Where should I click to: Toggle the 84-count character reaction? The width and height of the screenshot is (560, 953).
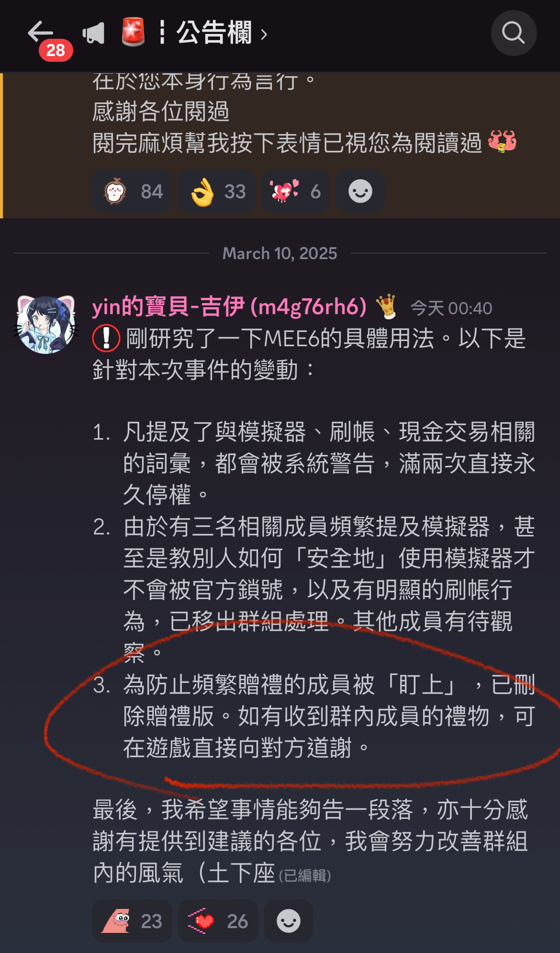tap(132, 192)
